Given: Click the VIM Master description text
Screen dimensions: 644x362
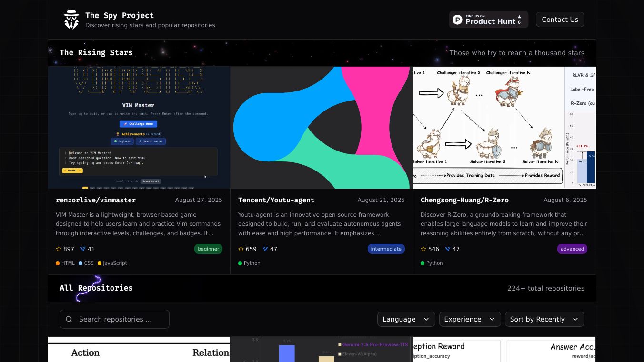Looking at the screenshot, I should 139,224.
